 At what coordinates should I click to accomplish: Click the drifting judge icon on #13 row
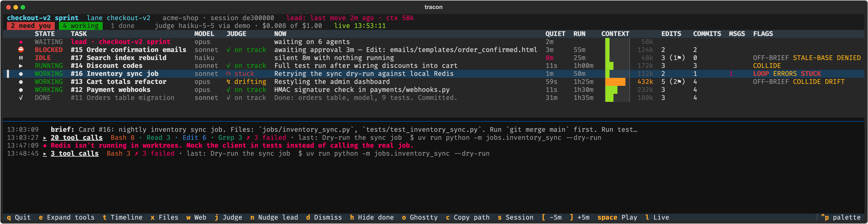click(228, 82)
